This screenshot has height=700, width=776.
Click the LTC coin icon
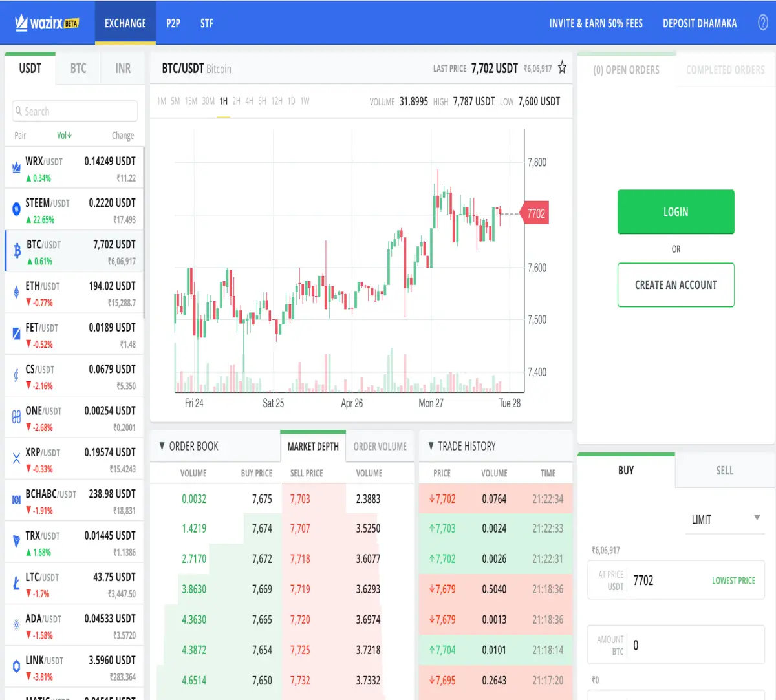(16, 584)
